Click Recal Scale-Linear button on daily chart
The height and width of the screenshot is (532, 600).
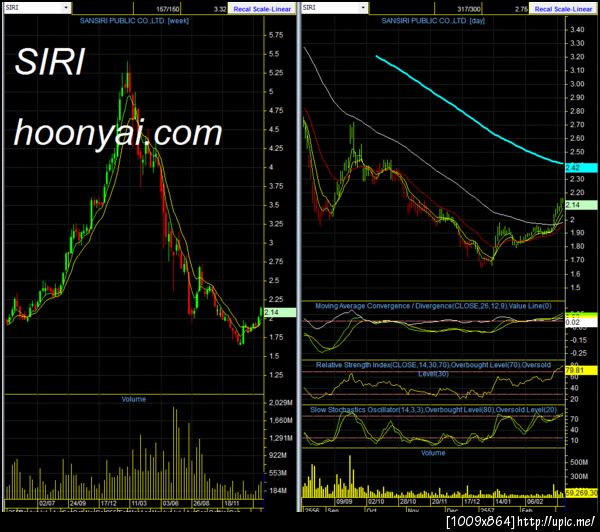pos(563,8)
